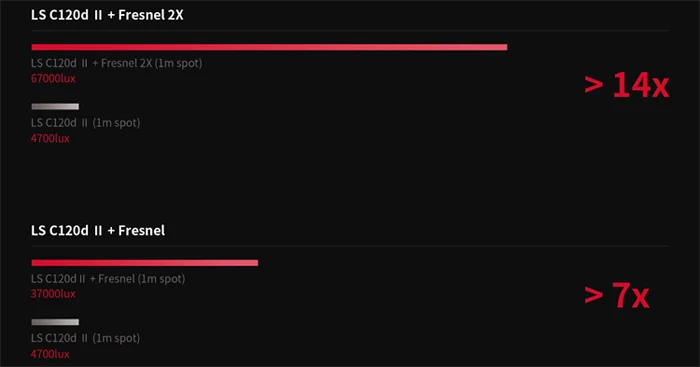Click the 4700lux value under the Fresnel 2X section
This screenshot has height=367, width=700.
pos(50,138)
